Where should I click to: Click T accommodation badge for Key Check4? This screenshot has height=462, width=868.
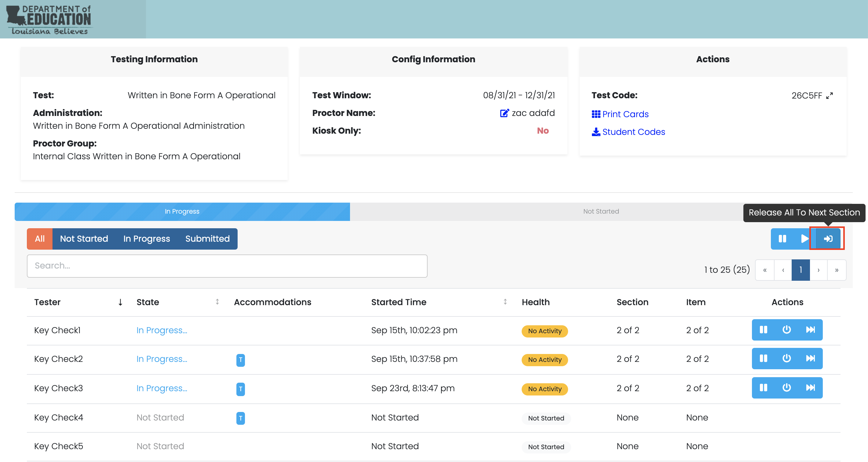click(x=240, y=418)
